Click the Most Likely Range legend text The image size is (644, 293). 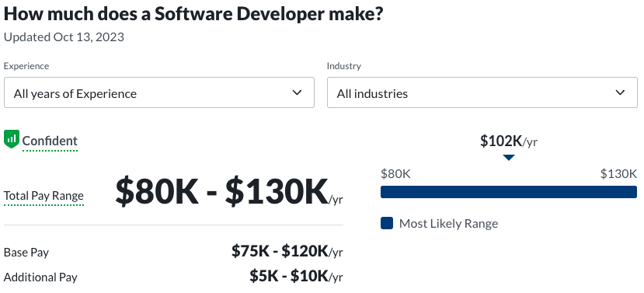[448, 224]
